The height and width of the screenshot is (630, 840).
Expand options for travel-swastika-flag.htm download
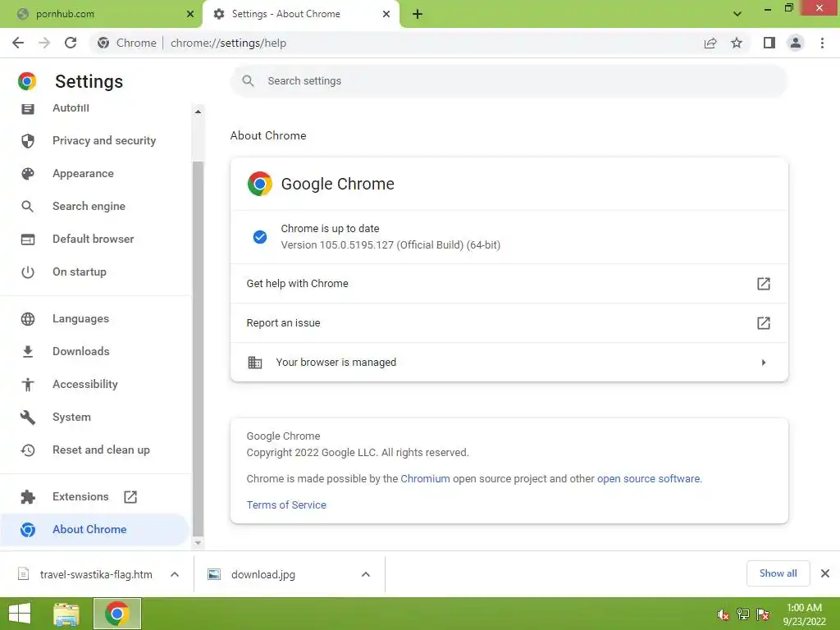point(175,574)
